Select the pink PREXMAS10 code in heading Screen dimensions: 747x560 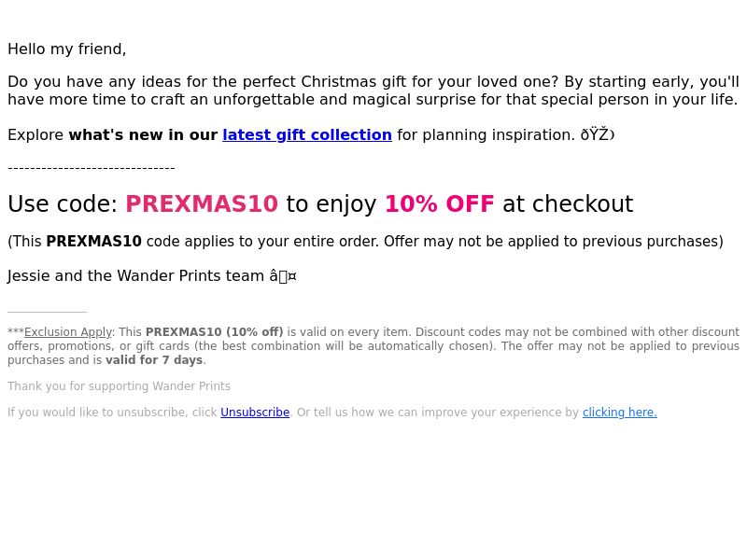202,203
